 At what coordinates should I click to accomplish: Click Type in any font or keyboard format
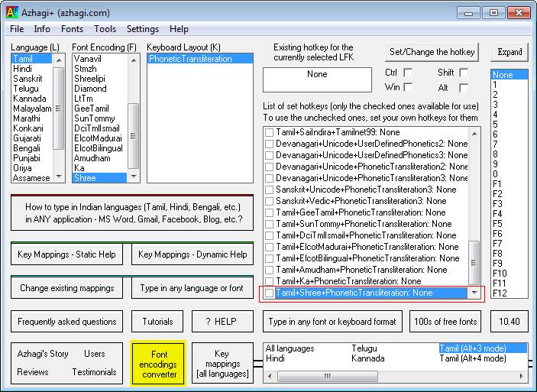(x=332, y=322)
